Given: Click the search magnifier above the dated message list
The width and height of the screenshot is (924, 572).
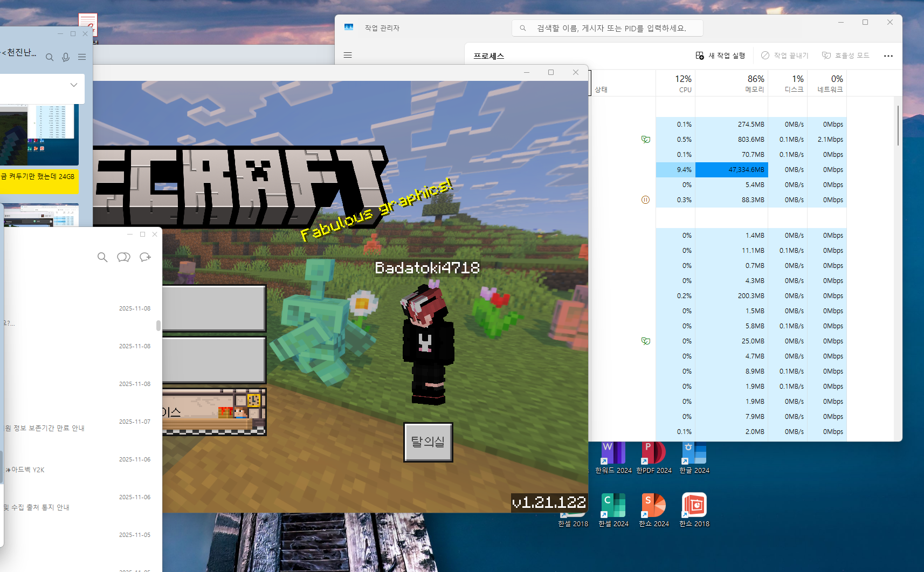Looking at the screenshot, I should (102, 257).
